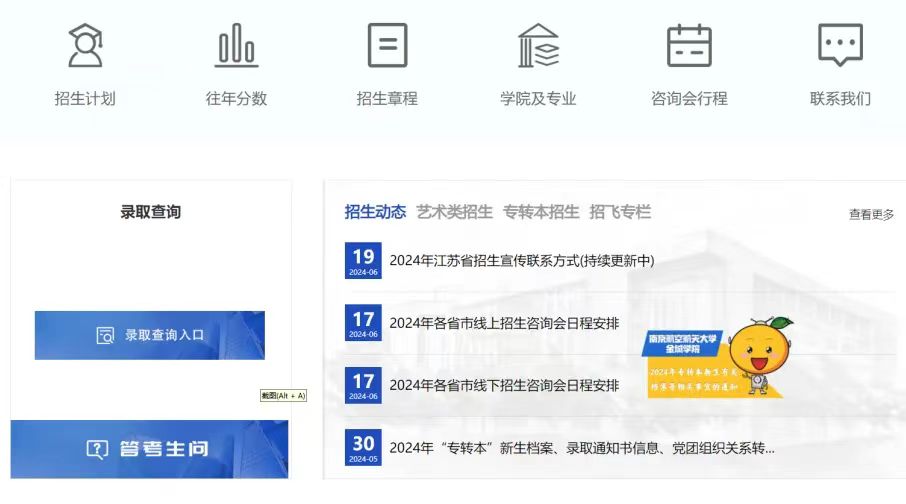Click the question mark icon beside 答考生问

pyautogui.click(x=97, y=449)
